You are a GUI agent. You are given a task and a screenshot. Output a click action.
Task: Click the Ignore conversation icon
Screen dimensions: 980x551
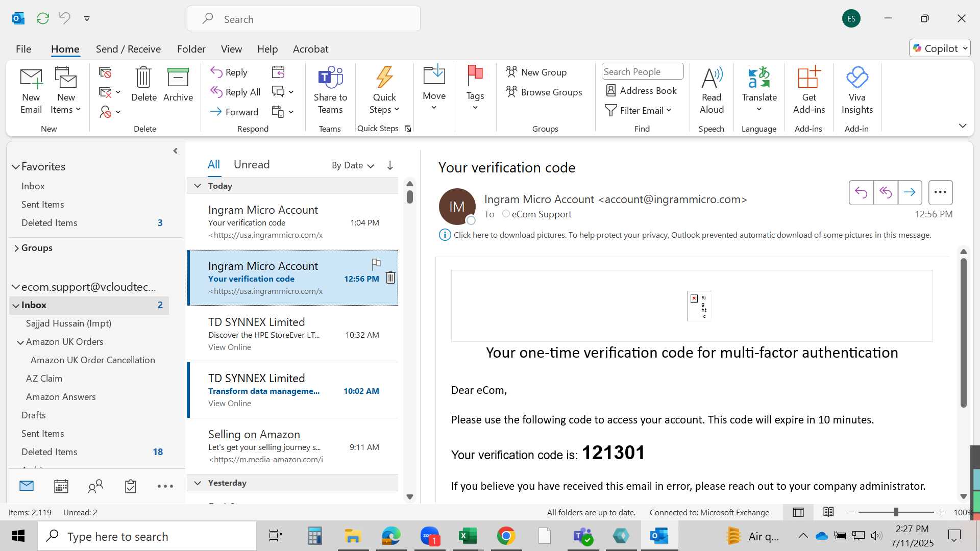(x=105, y=73)
